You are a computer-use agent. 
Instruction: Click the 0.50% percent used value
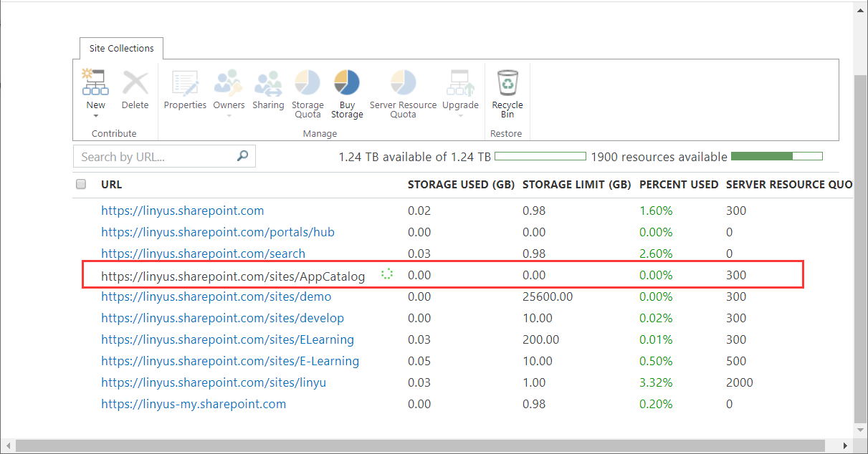pyautogui.click(x=656, y=361)
